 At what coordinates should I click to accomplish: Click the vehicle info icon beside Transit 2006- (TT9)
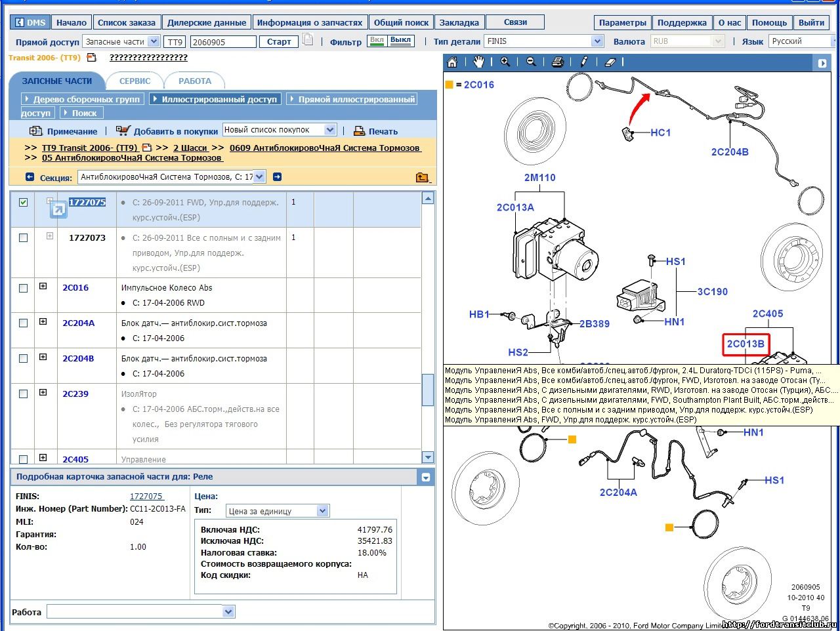(91, 58)
